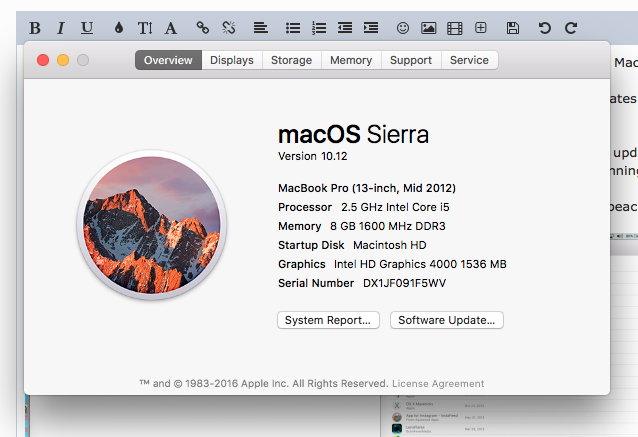
Task: Save with the floppy disk icon
Action: (x=513, y=28)
